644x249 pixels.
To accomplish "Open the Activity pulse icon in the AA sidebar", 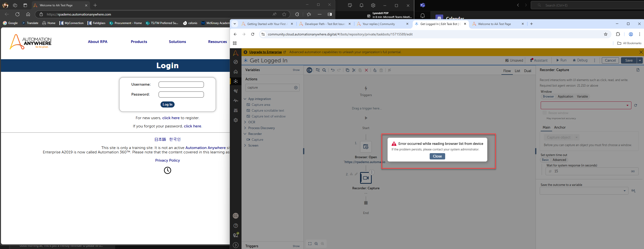I will point(235,101).
